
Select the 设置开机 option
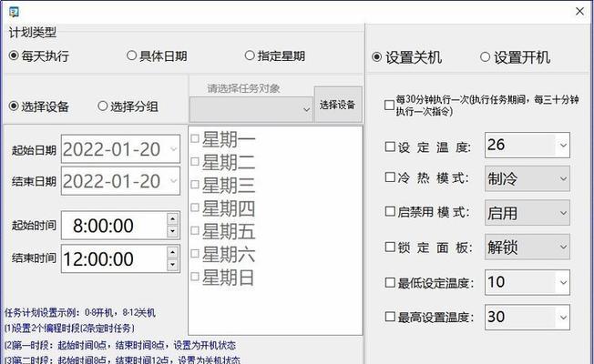[516, 57]
